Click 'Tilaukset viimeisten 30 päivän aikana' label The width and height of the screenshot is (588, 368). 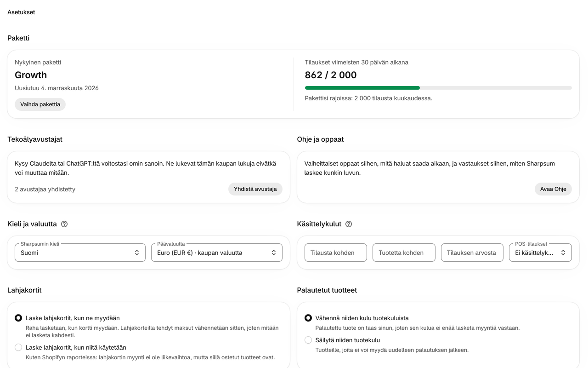(x=356, y=62)
